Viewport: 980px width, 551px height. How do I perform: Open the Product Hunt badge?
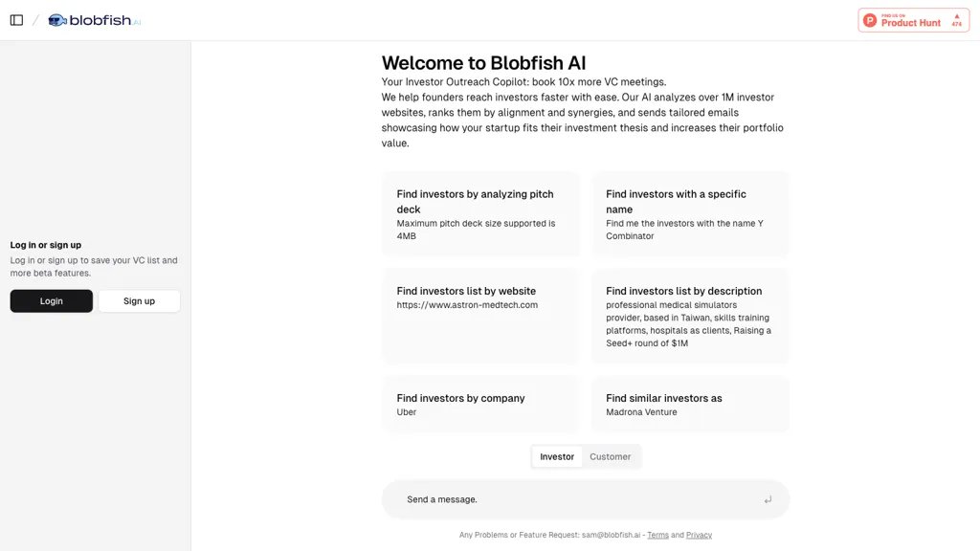(913, 21)
